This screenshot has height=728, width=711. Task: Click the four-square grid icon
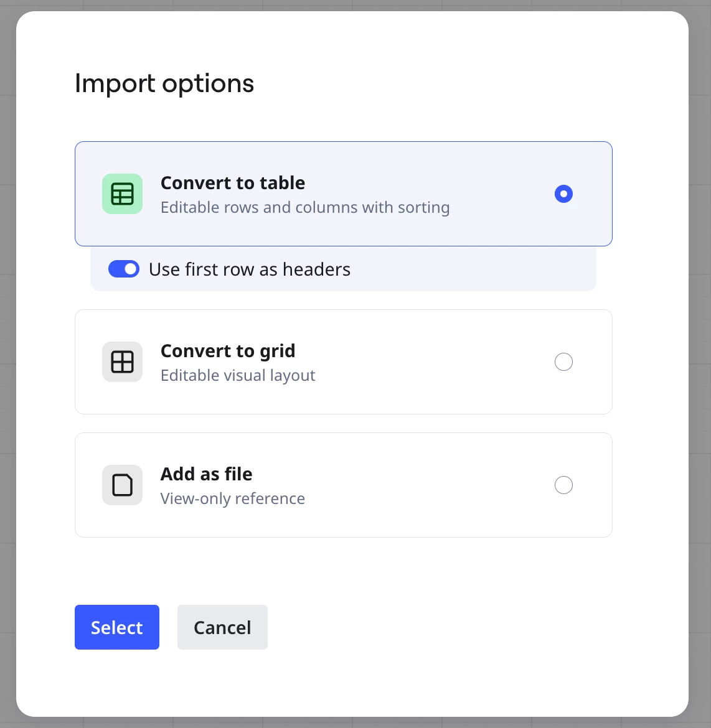pos(122,362)
